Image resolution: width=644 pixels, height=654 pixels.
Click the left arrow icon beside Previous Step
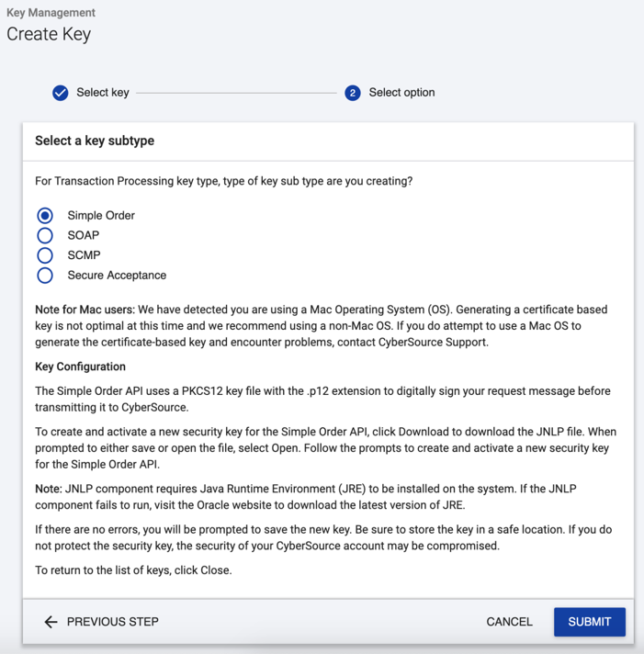[51, 622]
